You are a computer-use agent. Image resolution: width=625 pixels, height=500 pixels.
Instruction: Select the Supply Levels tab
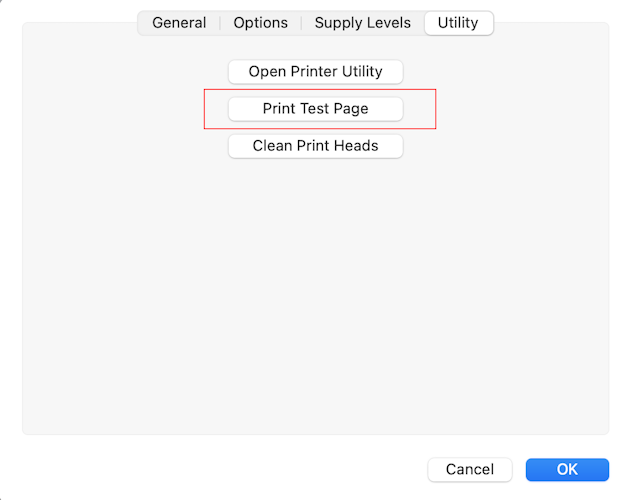[x=362, y=23]
